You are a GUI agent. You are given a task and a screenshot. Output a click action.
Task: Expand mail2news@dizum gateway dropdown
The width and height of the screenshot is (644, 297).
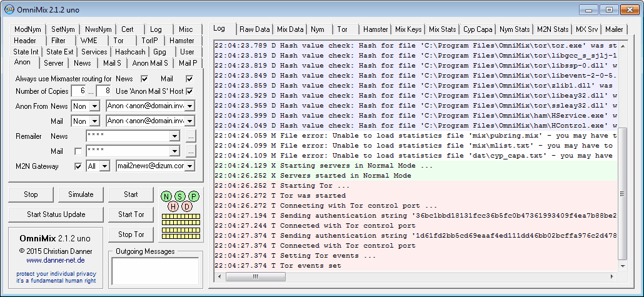tap(189, 166)
